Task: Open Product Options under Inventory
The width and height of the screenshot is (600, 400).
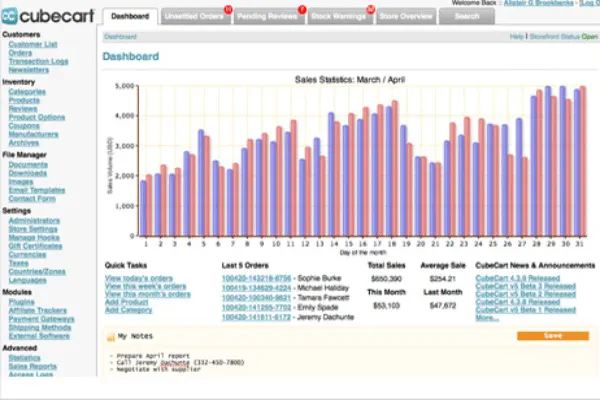Action: coord(37,117)
